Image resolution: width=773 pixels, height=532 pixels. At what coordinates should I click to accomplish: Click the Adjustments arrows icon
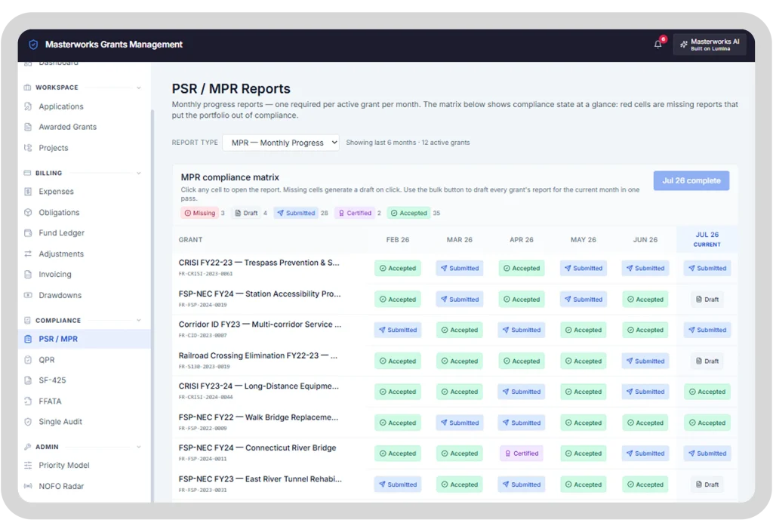[x=28, y=254]
